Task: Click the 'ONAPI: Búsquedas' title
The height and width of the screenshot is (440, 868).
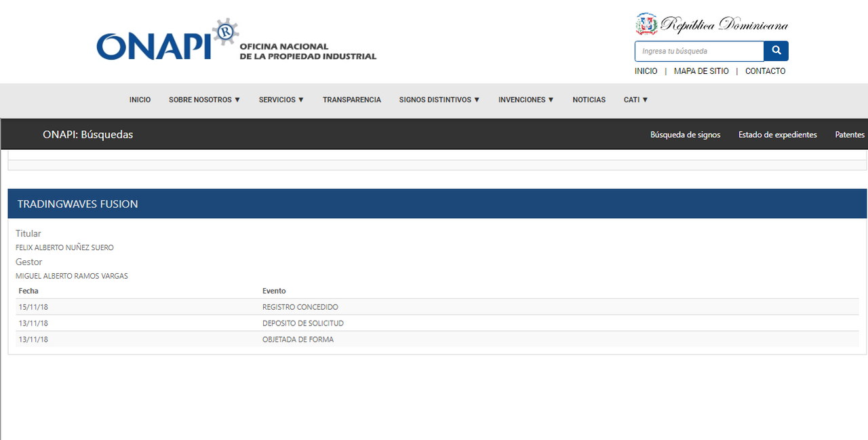Action: coord(88,134)
